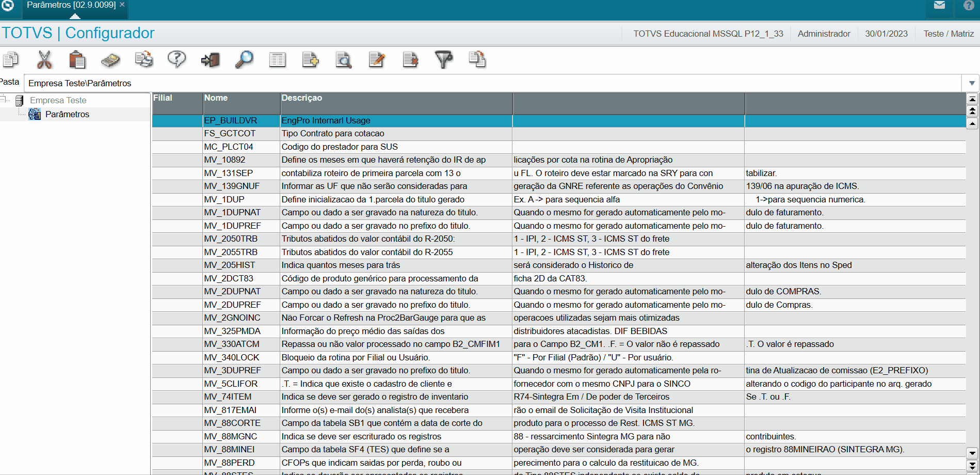The image size is (980, 475).
Task: Click the printer spool icon
Action: (x=144, y=60)
